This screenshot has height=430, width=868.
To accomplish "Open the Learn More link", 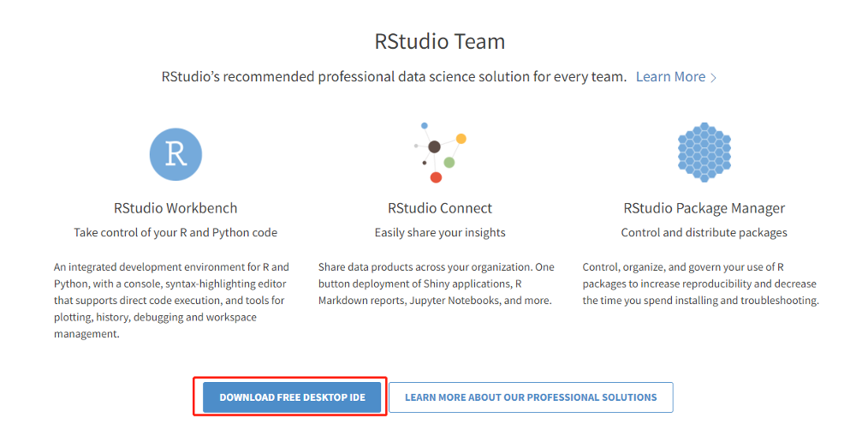I will click(670, 77).
